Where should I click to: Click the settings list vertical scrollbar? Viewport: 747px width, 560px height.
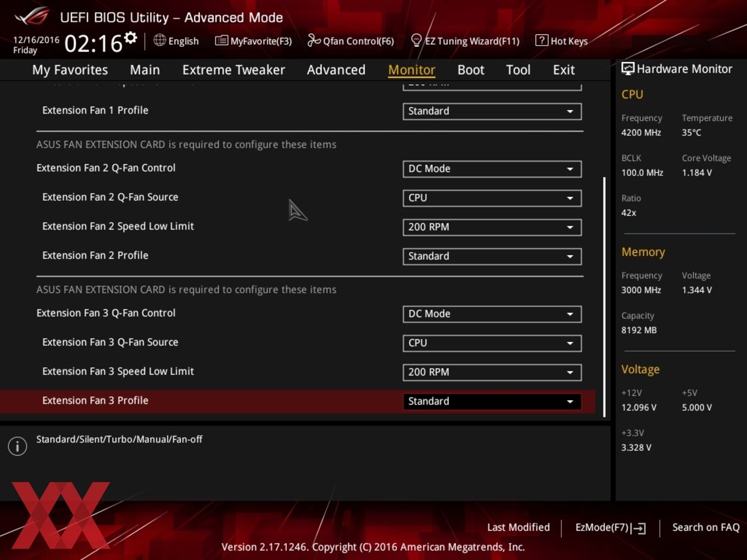click(604, 296)
